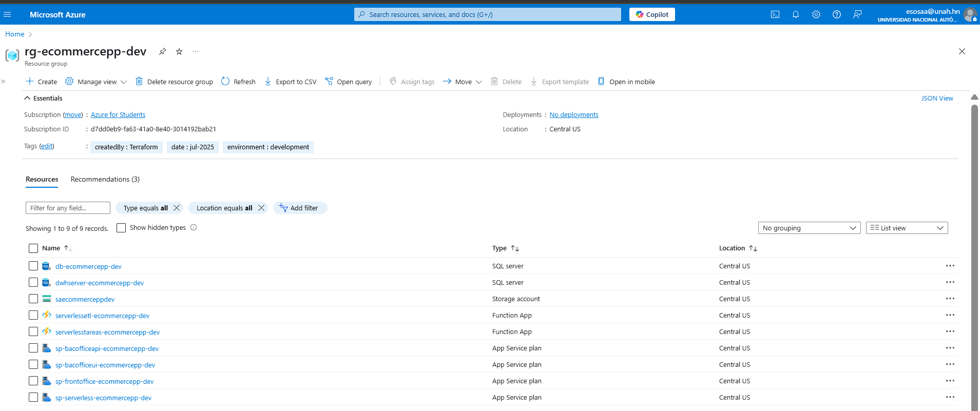Viewport: 980px width, 411px height.
Task: Enable the Show hidden types checkbox
Action: (x=121, y=228)
